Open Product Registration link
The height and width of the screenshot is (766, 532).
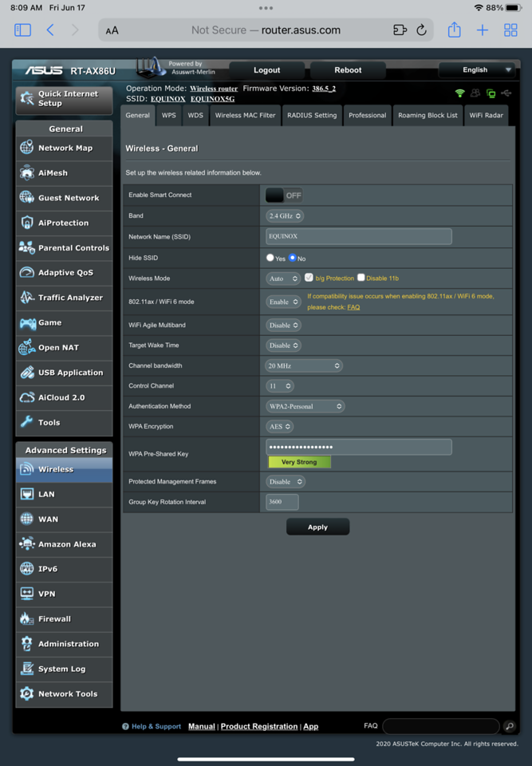(x=259, y=726)
